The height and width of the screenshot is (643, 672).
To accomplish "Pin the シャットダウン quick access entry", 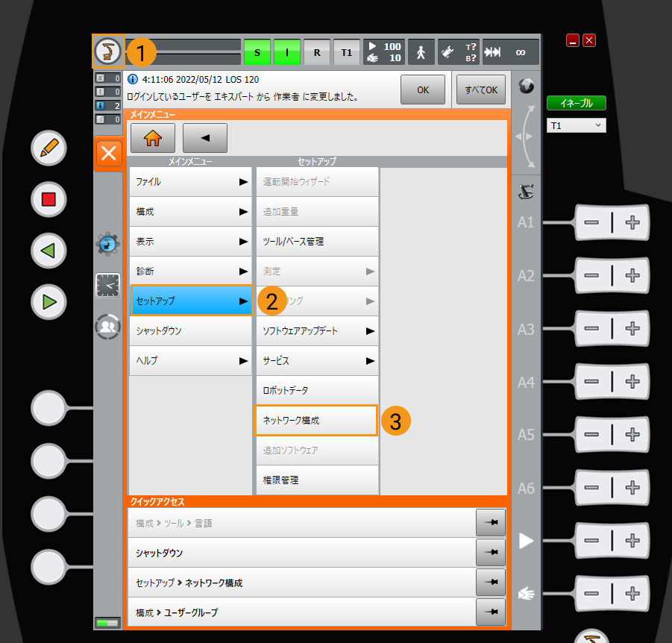I will tap(491, 553).
